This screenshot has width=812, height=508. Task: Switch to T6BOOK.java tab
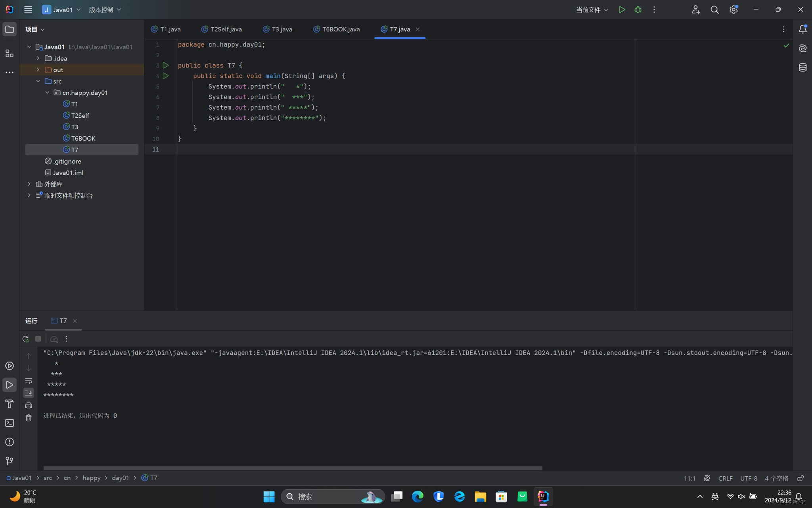click(337, 29)
